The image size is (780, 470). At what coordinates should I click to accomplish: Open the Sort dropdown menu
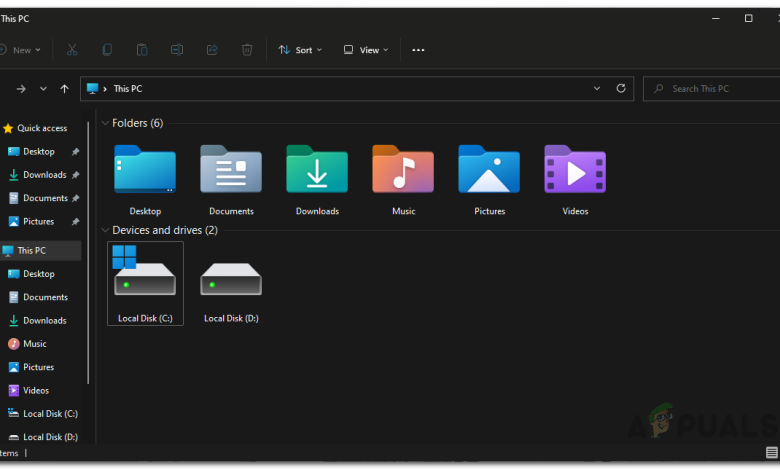(x=300, y=50)
